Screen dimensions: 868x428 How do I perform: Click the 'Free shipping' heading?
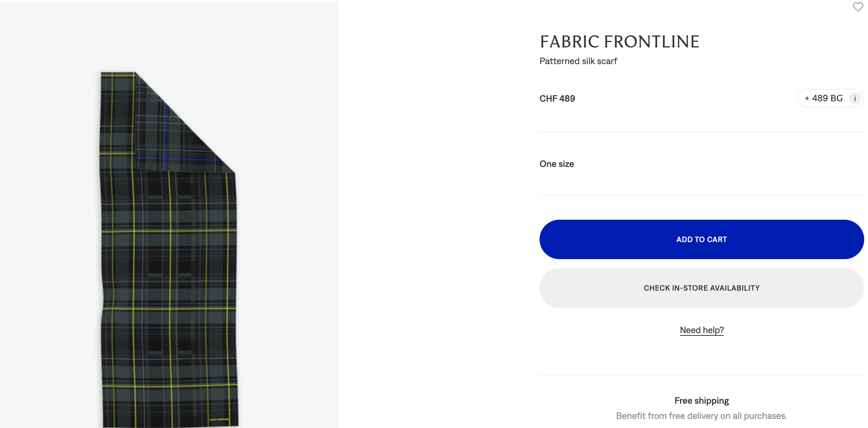tap(701, 401)
